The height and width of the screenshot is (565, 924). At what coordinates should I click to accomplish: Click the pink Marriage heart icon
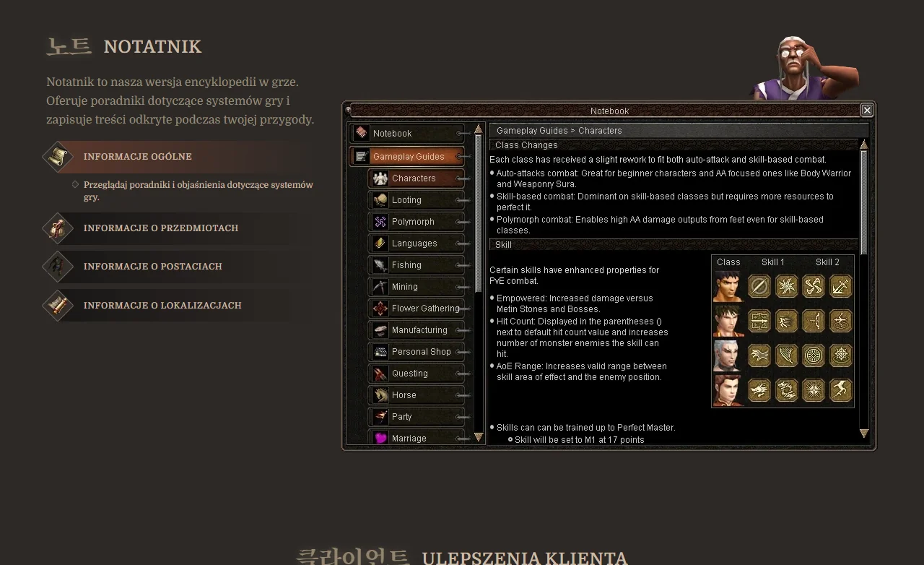(380, 438)
